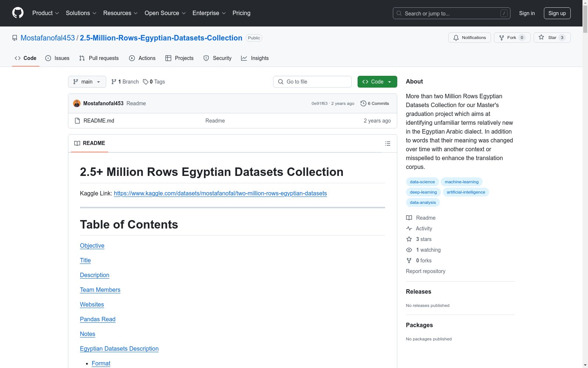Open the README.md file

[99, 121]
